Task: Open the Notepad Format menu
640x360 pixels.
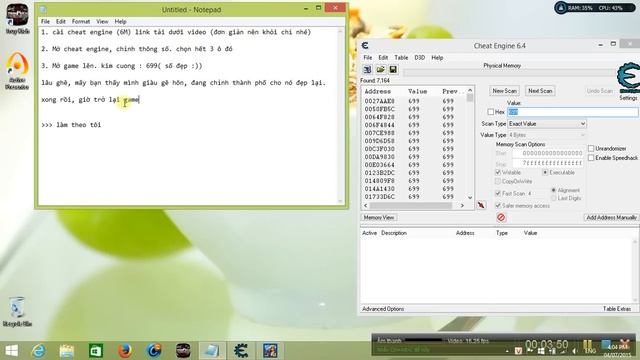Action: 81,22
